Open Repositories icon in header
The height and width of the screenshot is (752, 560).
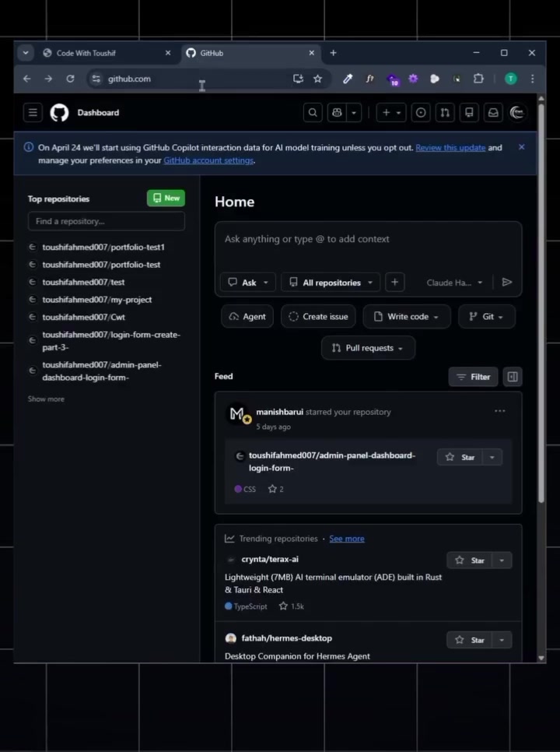(x=469, y=113)
